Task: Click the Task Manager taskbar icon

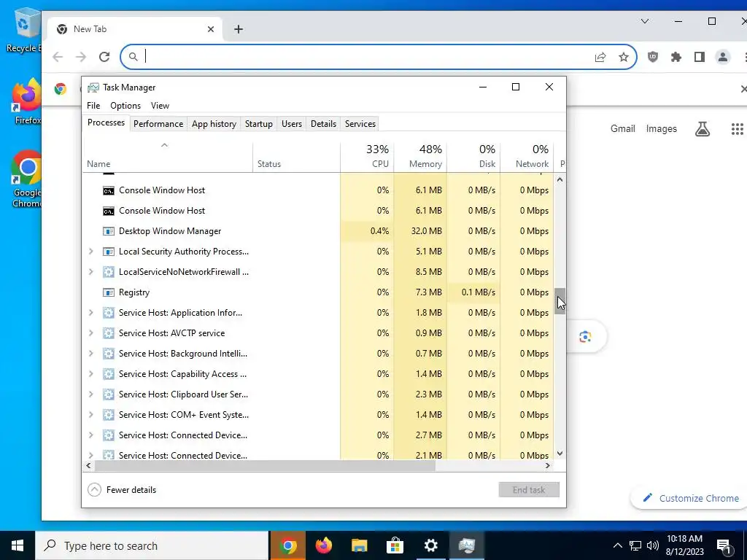Action: (466, 545)
